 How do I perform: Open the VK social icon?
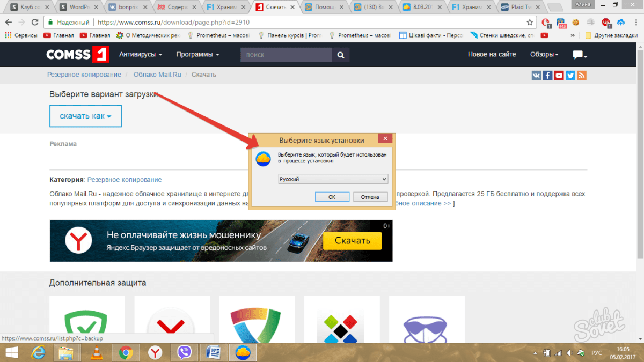pyautogui.click(x=536, y=76)
